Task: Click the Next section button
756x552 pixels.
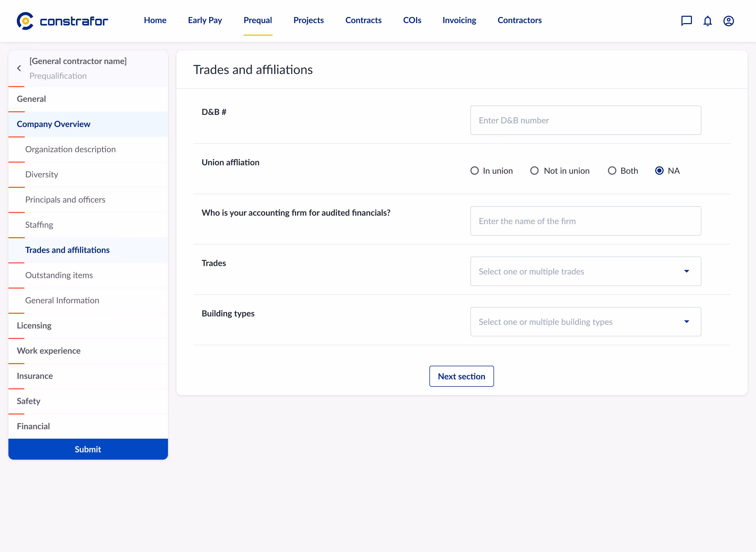Action: (x=461, y=376)
